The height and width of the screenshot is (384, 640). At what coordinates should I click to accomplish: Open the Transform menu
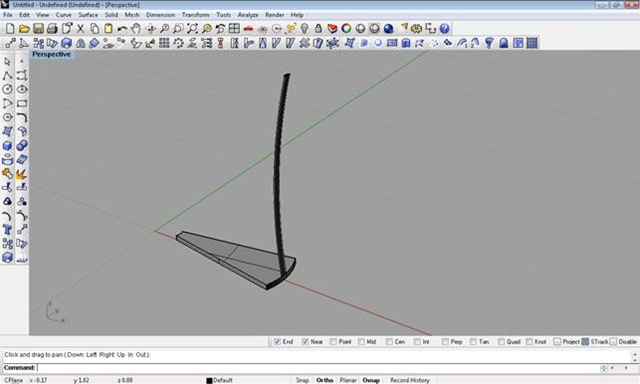click(196, 15)
